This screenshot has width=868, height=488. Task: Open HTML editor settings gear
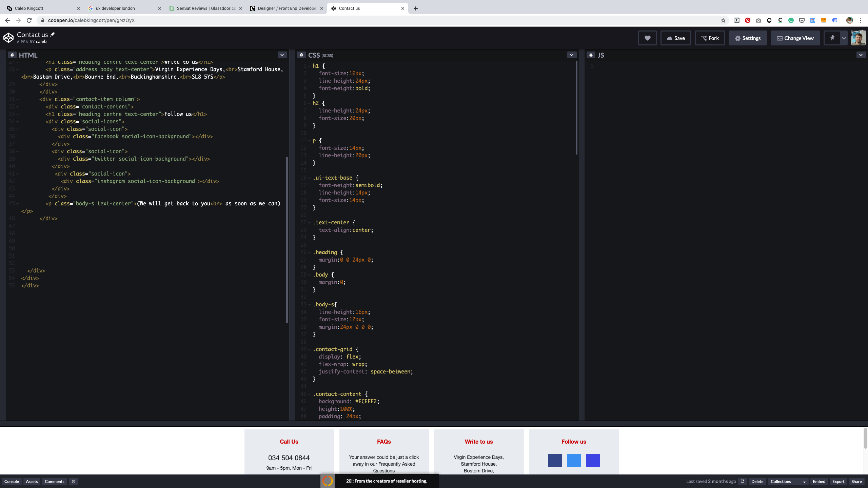pos(12,55)
